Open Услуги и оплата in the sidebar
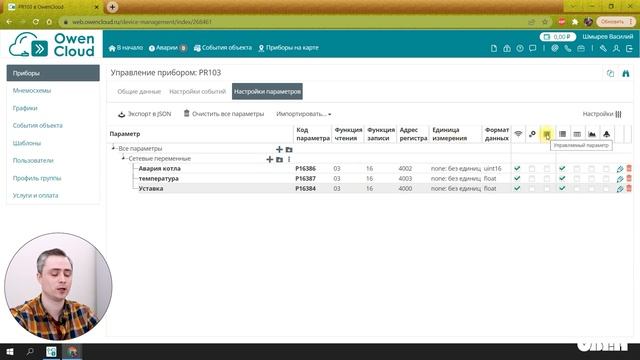 coord(36,196)
